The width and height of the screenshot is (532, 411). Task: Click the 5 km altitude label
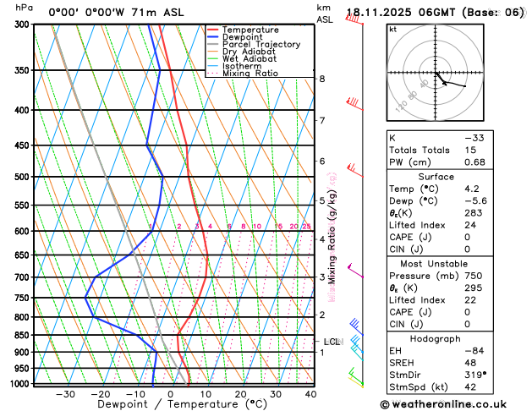tap(322, 200)
